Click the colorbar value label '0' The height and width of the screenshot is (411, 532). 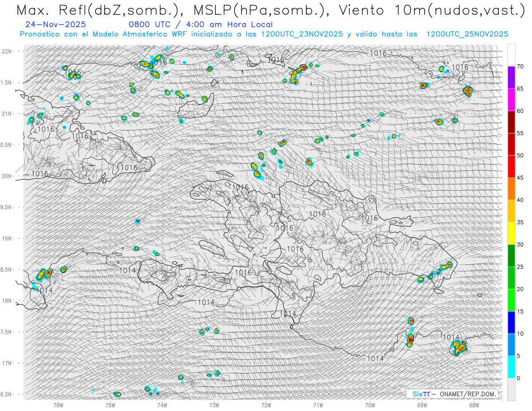coord(518,378)
